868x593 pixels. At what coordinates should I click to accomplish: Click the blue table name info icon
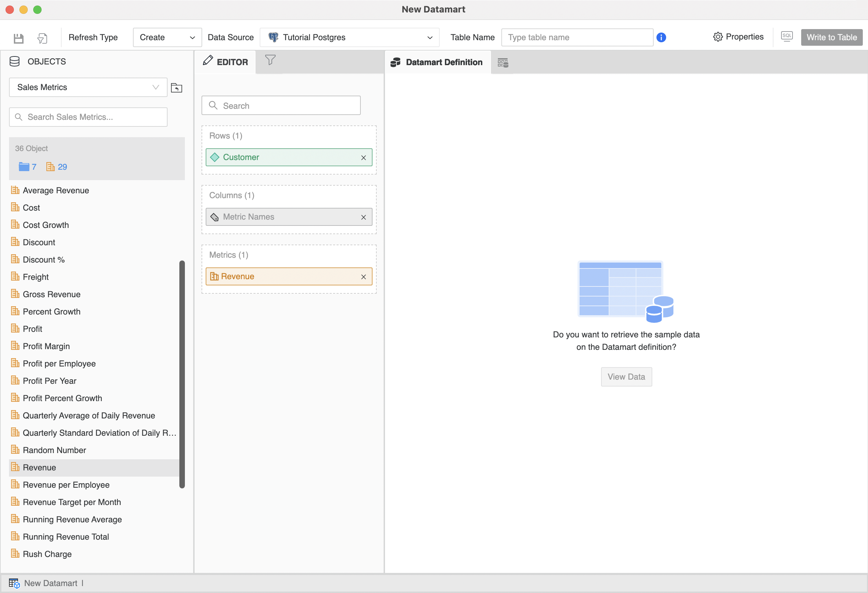tap(661, 37)
